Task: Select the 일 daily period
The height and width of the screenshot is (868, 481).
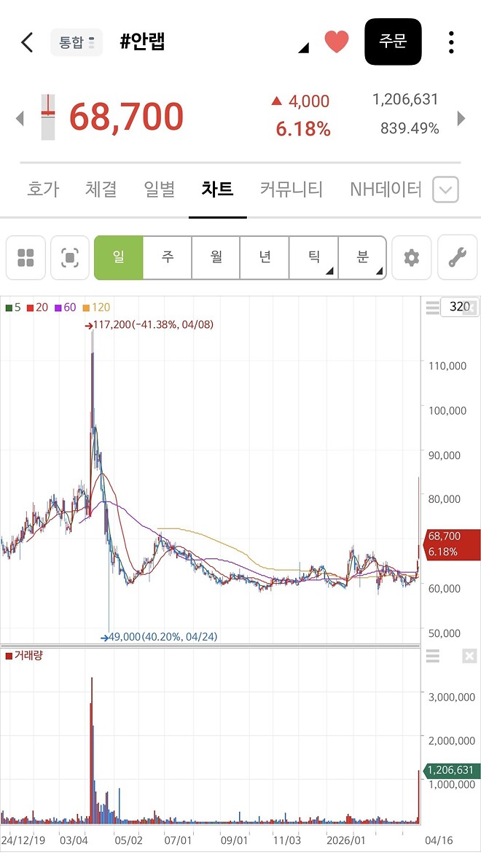Action: pos(119,257)
